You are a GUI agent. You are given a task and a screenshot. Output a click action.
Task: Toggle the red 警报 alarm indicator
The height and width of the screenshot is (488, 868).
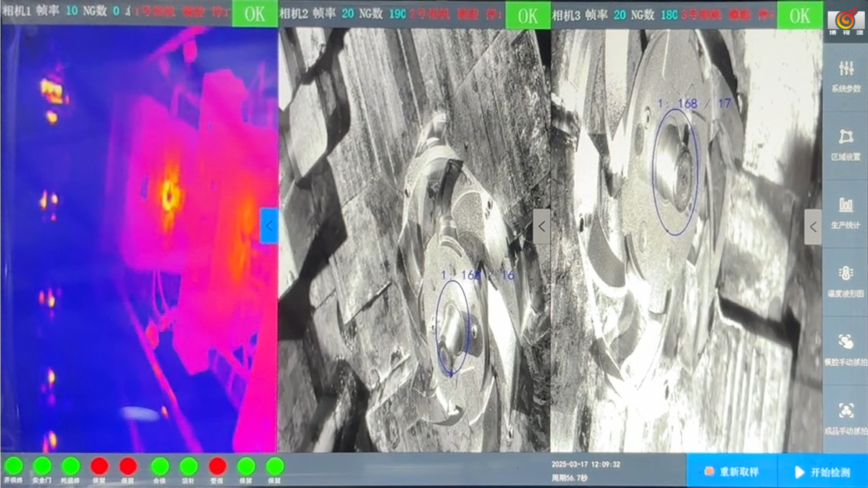217,466
